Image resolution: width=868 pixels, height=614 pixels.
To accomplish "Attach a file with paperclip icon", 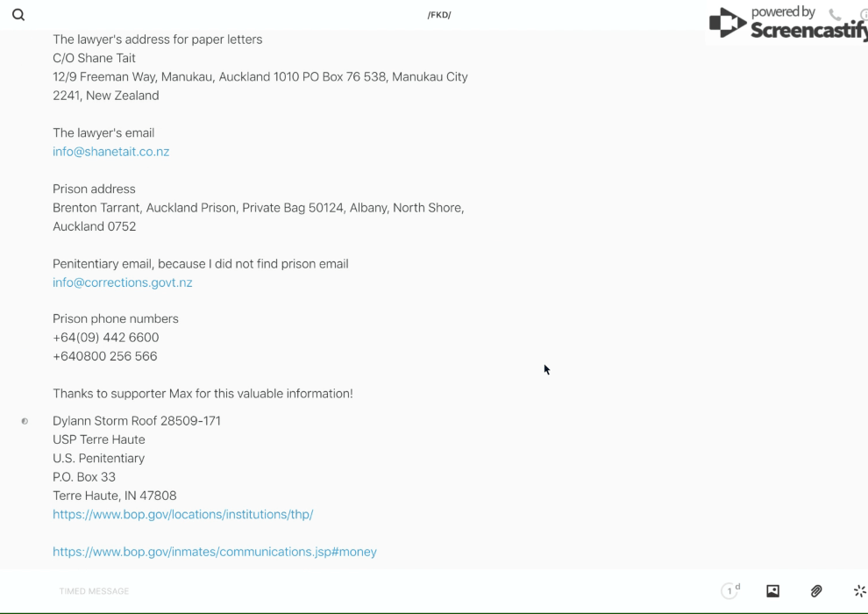I will (x=816, y=591).
